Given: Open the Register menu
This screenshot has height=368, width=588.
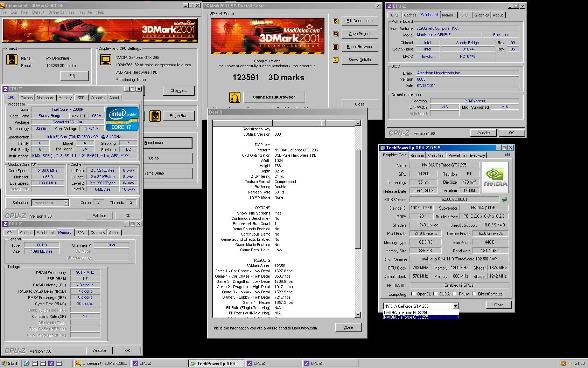Looking at the screenshot, I should tap(85, 12).
